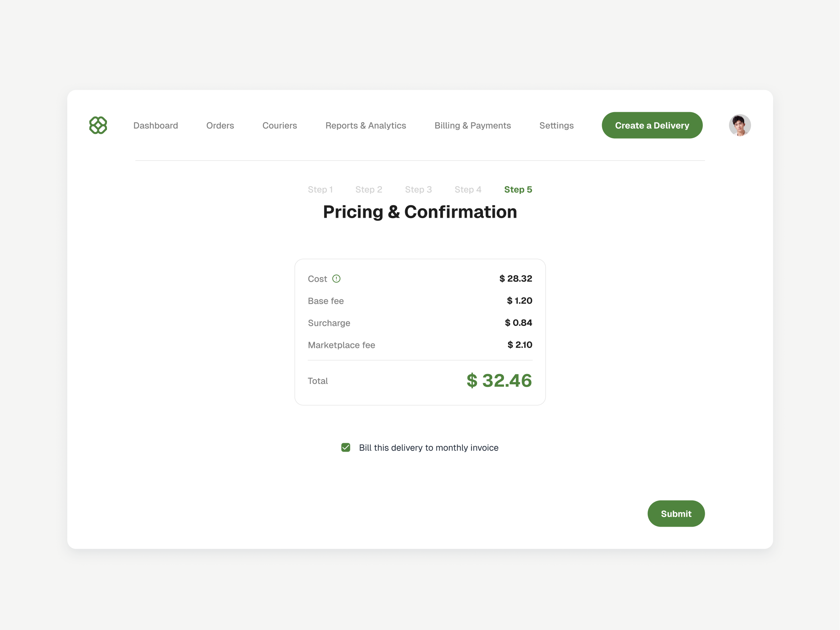Viewport: 840px width, 630px height.
Task: Click the Surcharge amount $ 0.84
Action: tap(518, 323)
